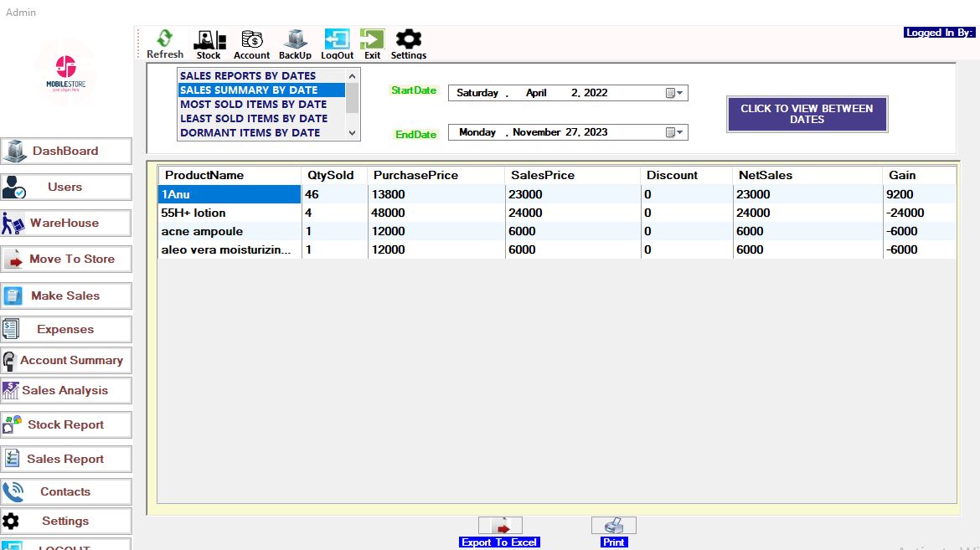
Task: Click the Export To Excel icon
Action: coord(500,526)
